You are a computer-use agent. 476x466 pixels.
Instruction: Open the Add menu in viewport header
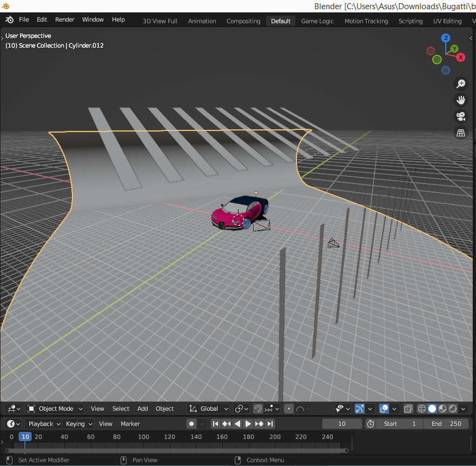pyautogui.click(x=142, y=409)
